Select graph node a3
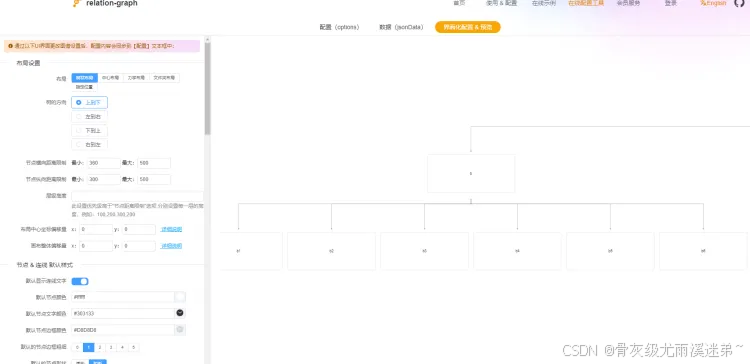Screen dimensions: 750x364 [x=424, y=251]
